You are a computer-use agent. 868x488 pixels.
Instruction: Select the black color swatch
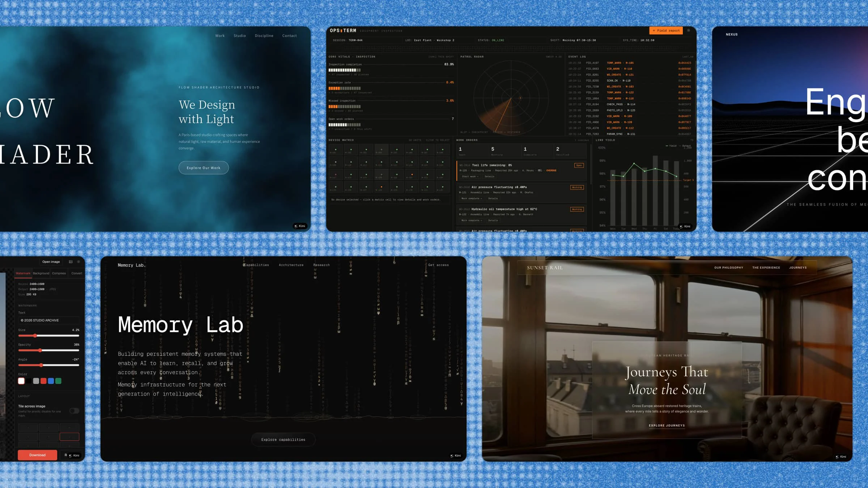[x=29, y=381]
